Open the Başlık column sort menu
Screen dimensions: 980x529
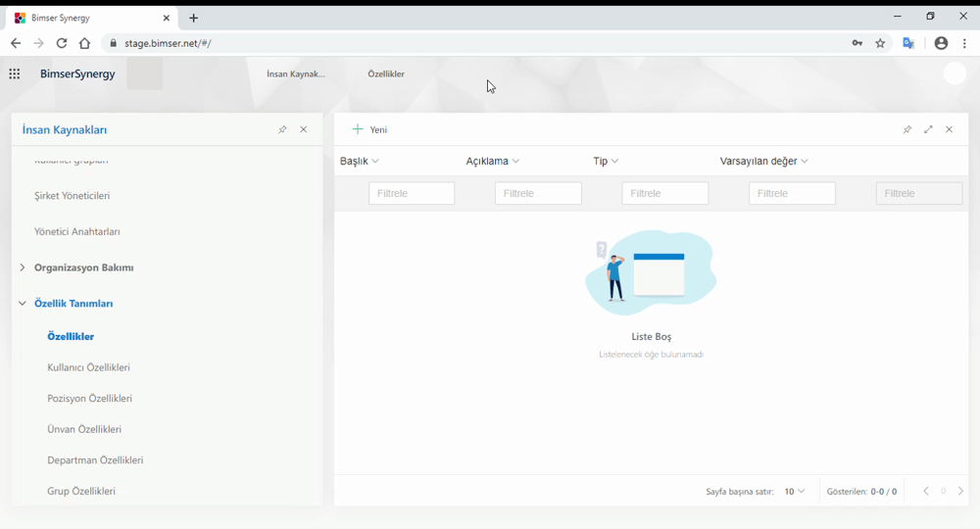pos(360,162)
